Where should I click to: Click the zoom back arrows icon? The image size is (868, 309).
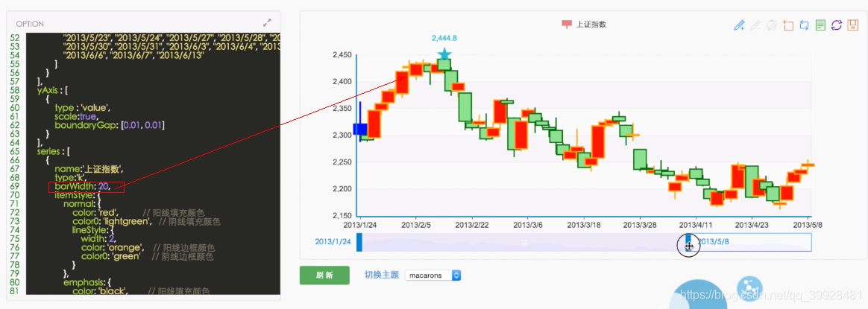click(805, 25)
